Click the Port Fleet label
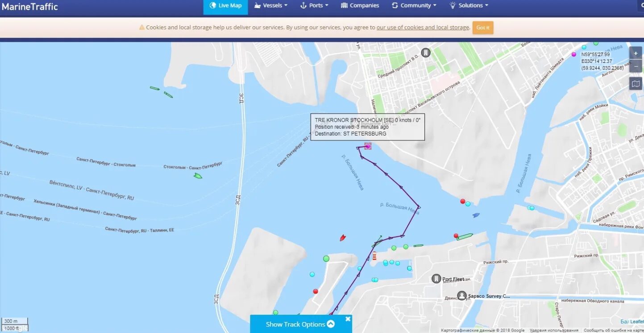The image size is (644, 333). [x=453, y=280]
